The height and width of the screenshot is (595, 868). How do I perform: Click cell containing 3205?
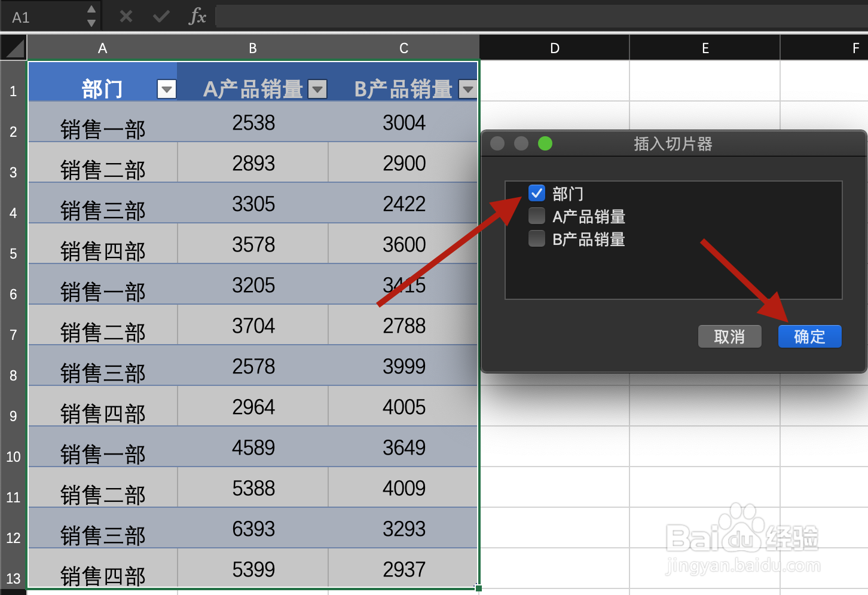click(253, 284)
